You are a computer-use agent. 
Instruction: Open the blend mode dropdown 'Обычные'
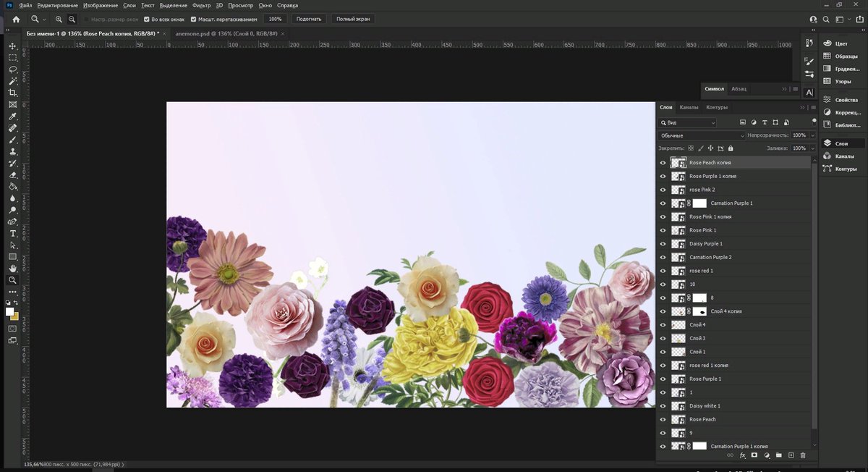702,135
